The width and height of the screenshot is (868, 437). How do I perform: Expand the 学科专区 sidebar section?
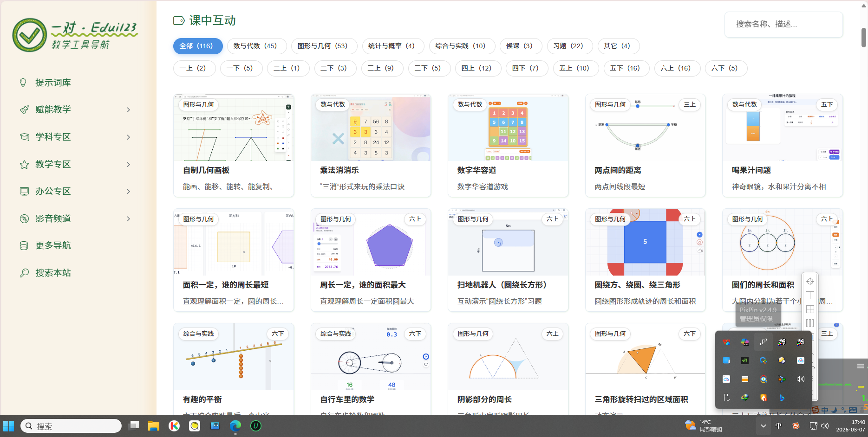coord(129,137)
